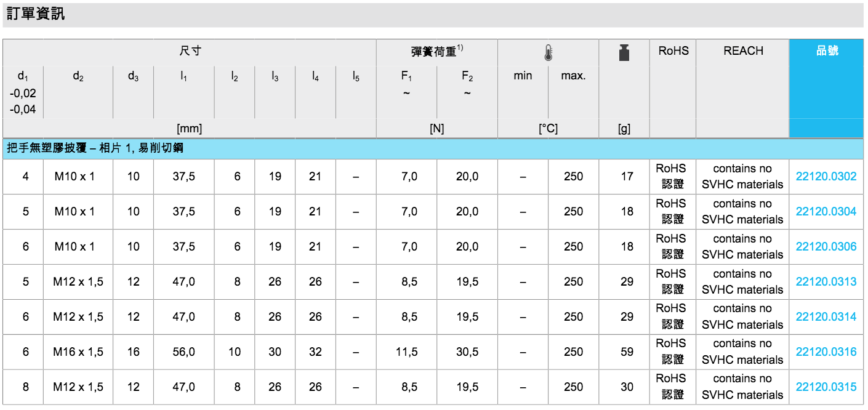Click the thermometer temperature icon
Image resolution: width=868 pixels, height=410 pixels.
(548, 53)
